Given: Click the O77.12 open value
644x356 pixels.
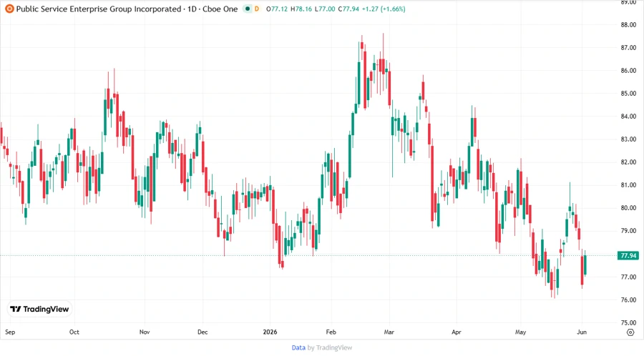Looking at the screenshot, I should pos(277,9).
